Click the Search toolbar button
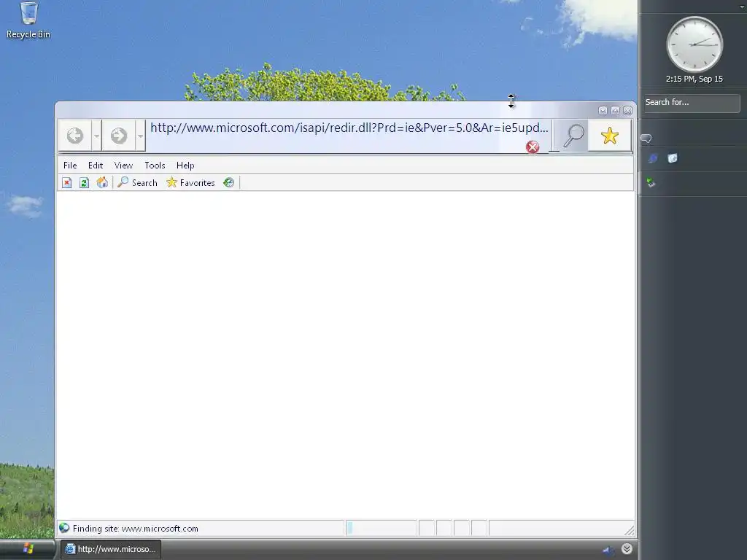747x560 pixels. (x=137, y=182)
